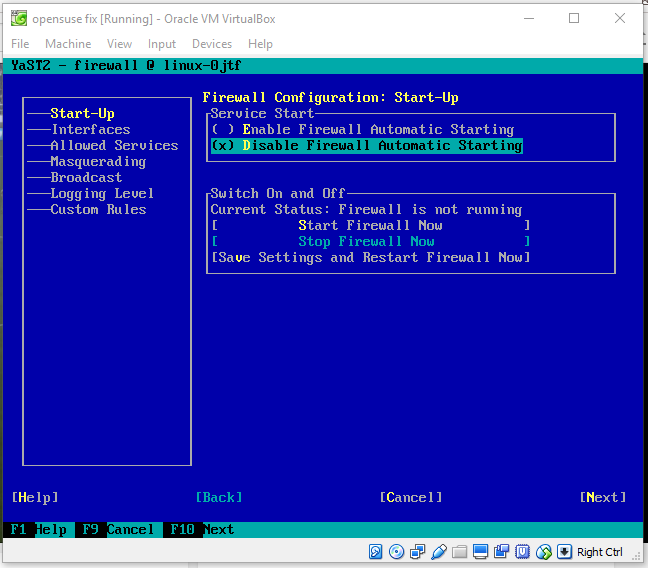Click the 'Switch On and Off' group label
This screenshot has width=648, height=568.
coord(278,193)
